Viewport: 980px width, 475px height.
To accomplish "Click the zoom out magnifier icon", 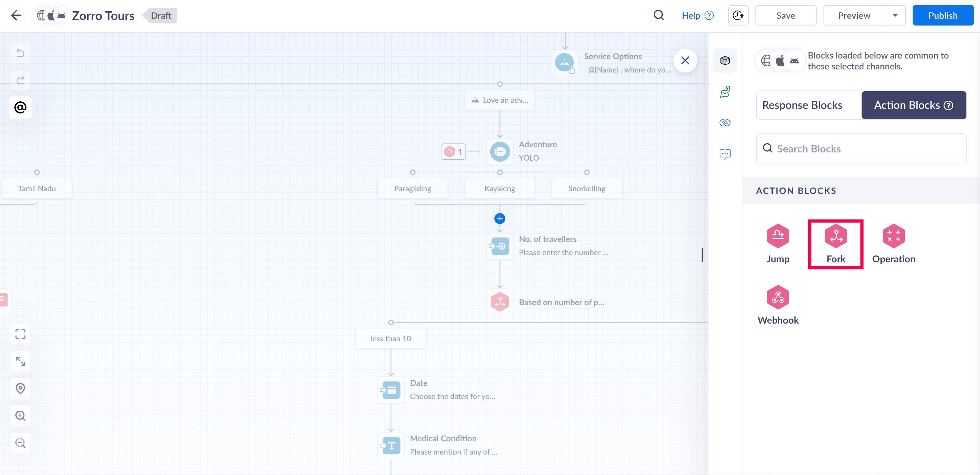I will [x=20, y=443].
